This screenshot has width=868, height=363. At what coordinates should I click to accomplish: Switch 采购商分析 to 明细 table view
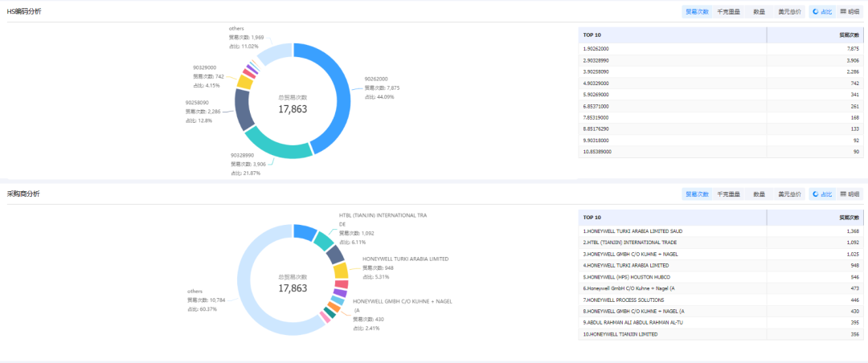click(x=850, y=194)
